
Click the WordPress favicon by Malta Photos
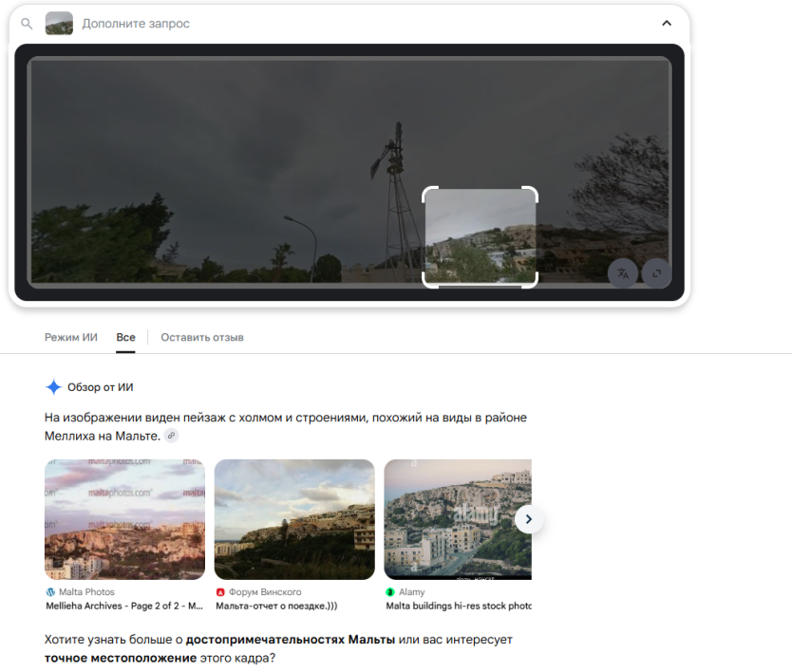pos(50,591)
